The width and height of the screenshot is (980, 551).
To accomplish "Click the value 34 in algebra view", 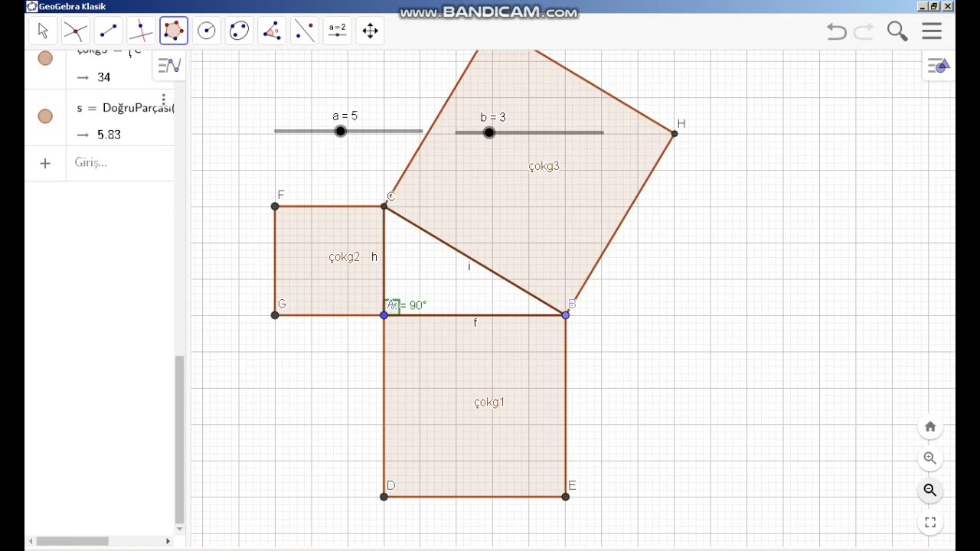I will click(x=104, y=77).
